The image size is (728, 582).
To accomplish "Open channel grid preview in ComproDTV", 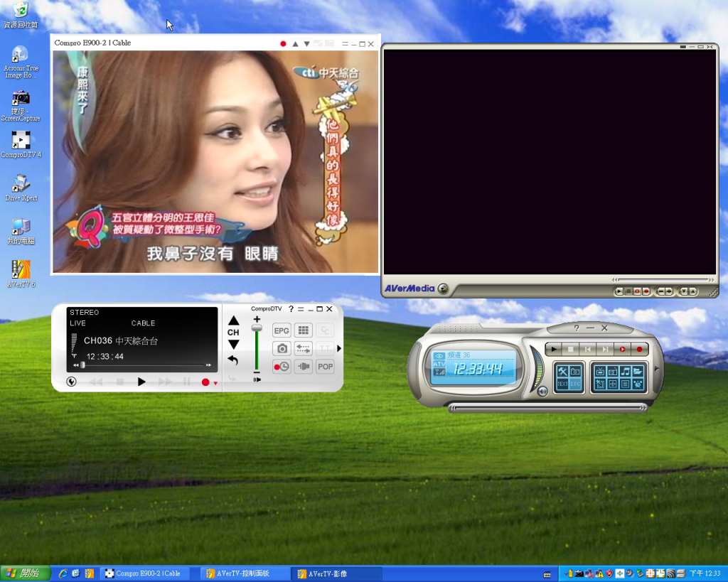I will [x=303, y=330].
